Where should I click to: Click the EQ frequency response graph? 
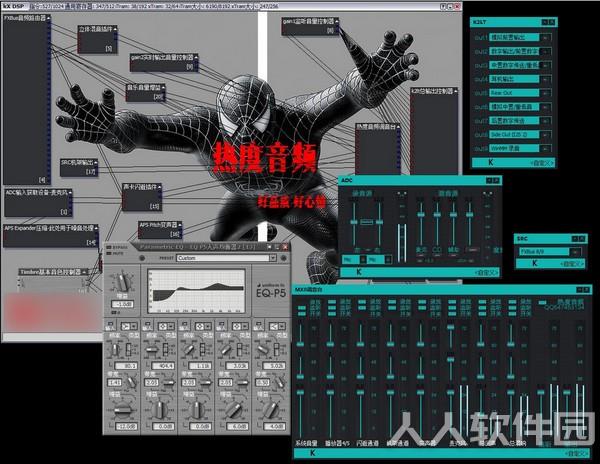(196, 291)
